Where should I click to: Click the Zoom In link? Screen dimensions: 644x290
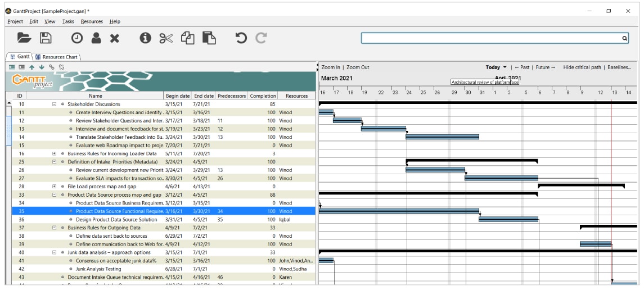pyautogui.click(x=331, y=67)
